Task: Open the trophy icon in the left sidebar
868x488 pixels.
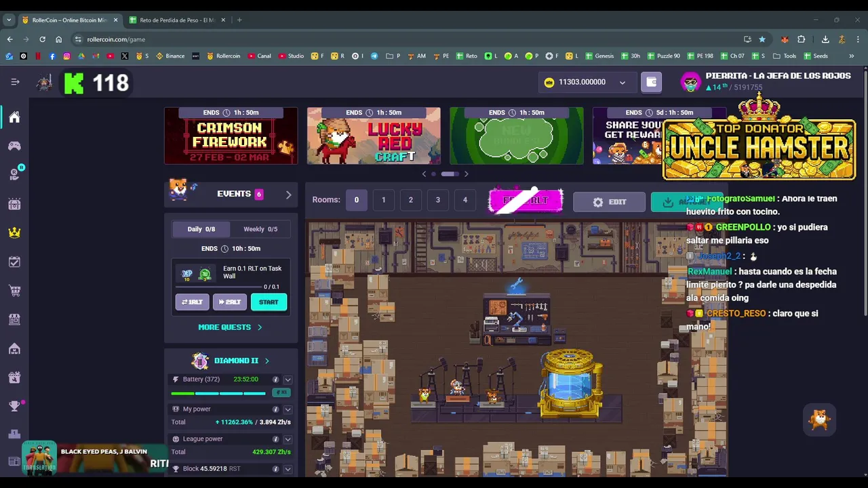Action: tap(14, 406)
